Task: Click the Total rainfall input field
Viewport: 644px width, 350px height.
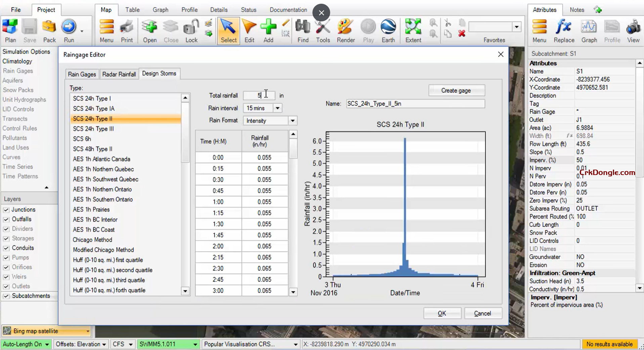Action: (259, 95)
